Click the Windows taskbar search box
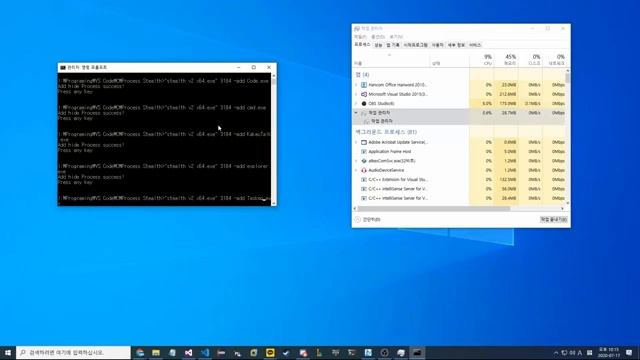Image resolution: width=640 pixels, height=360 pixels. pyautogui.click(x=73, y=353)
